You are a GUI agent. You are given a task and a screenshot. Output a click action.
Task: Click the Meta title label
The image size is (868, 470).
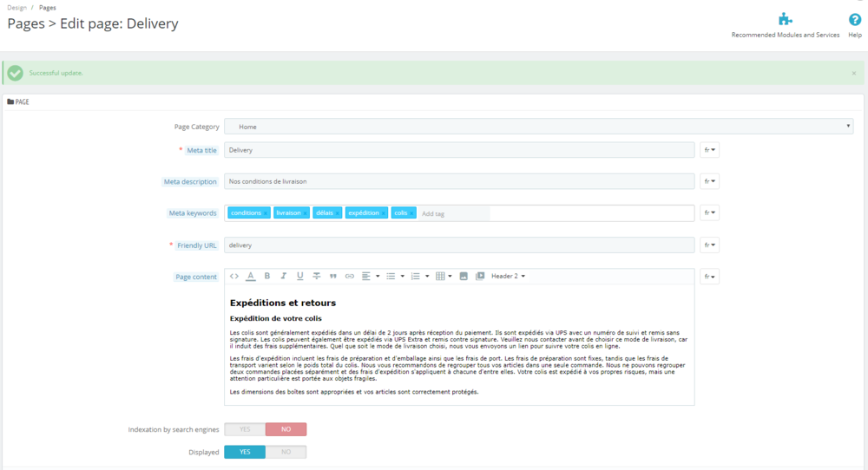pos(201,150)
